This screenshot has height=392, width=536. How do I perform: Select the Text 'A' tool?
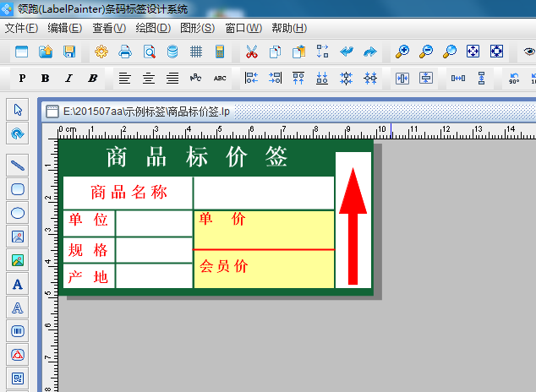click(x=18, y=284)
